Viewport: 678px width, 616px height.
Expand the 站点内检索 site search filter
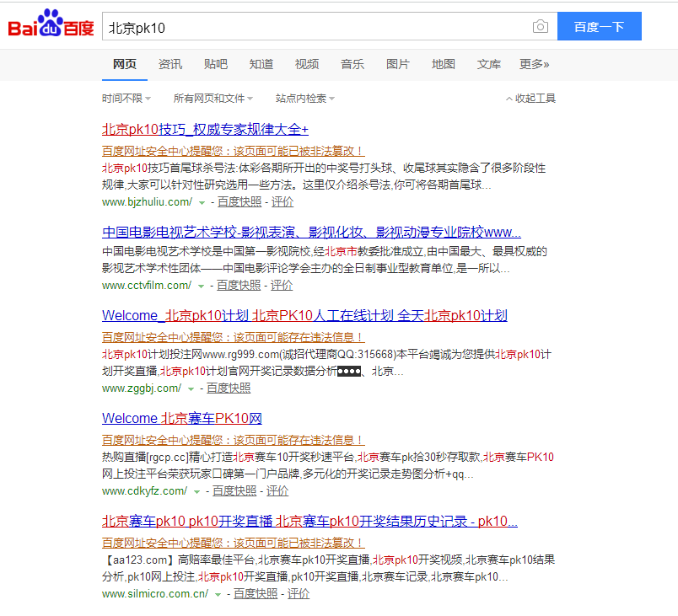(x=305, y=99)
